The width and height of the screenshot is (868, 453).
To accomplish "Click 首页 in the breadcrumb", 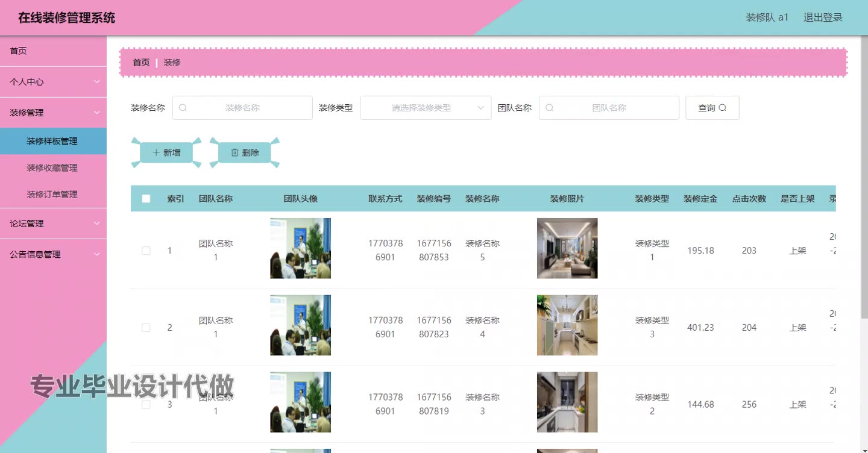I will click(x=141, y=62).
